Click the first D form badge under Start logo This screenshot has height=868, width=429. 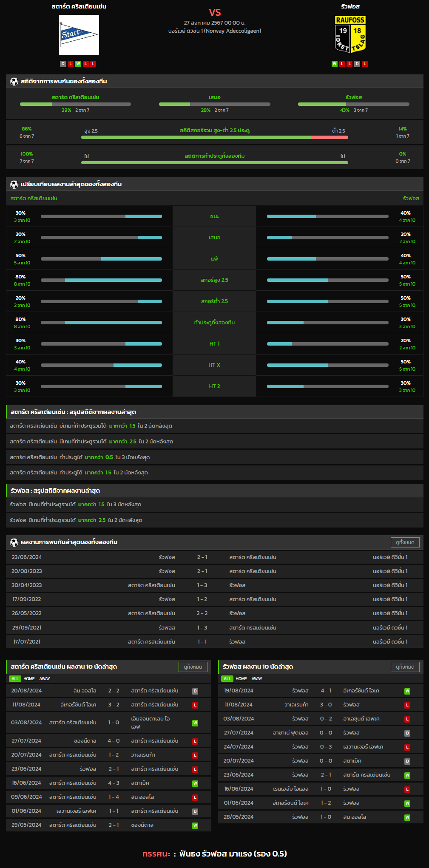(x=63, y=64)
